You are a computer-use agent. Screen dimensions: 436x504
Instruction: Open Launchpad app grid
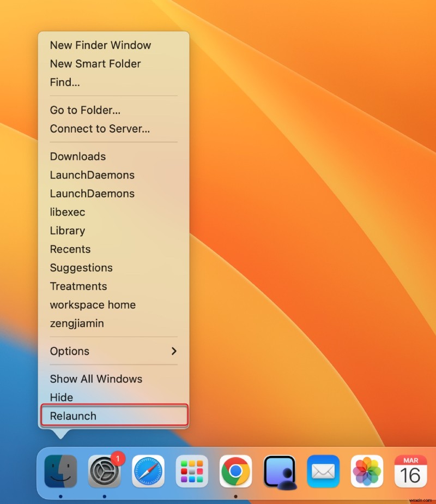pyautogui.click(x=192, y=471)
